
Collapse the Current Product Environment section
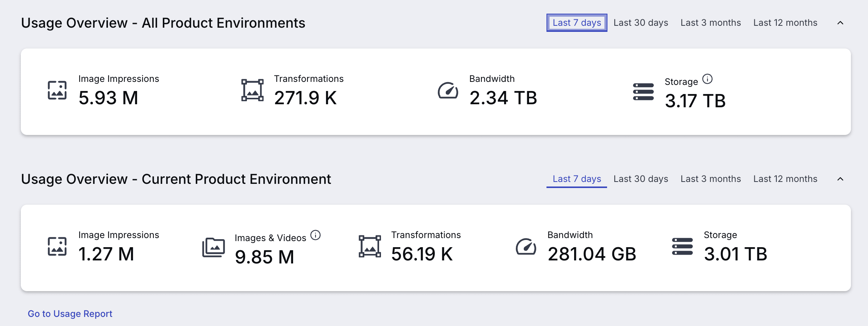pos(840,179)
